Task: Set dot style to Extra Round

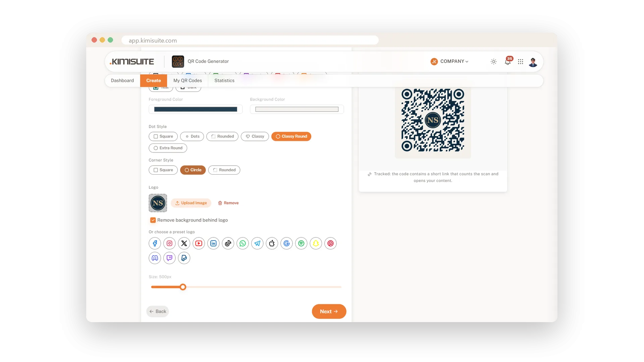Action: click(168, 148)
